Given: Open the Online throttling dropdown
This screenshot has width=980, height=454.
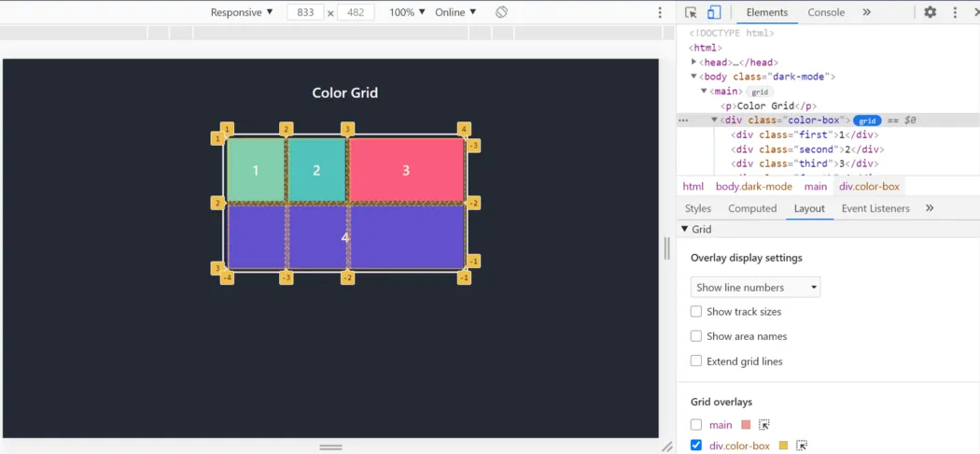Looking at the screenshot, I should point(455,12).
